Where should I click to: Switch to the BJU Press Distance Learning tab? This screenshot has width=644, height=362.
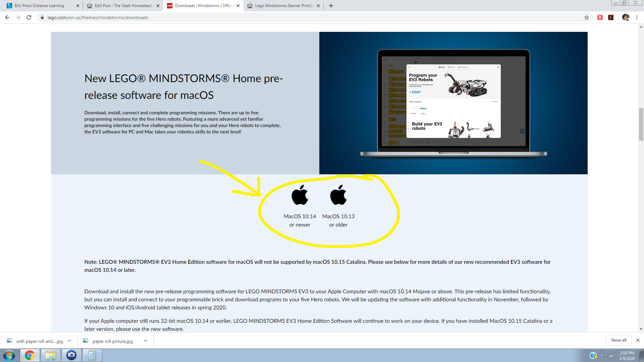[40, 6]
